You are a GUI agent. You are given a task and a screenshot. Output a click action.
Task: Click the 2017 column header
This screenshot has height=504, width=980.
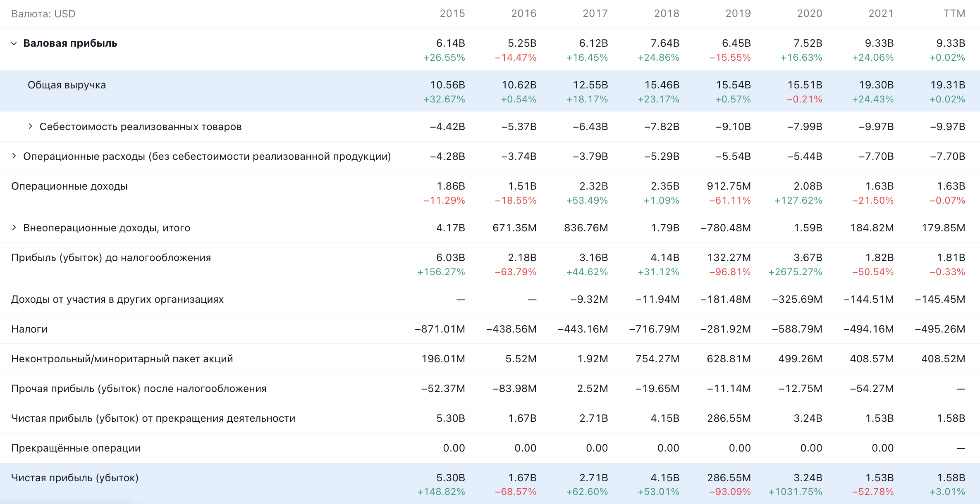point(595,14)
